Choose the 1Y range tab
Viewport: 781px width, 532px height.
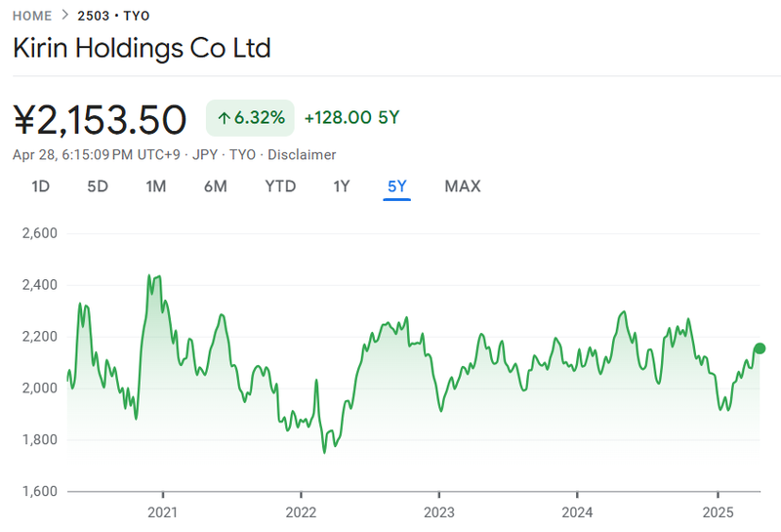342,186
